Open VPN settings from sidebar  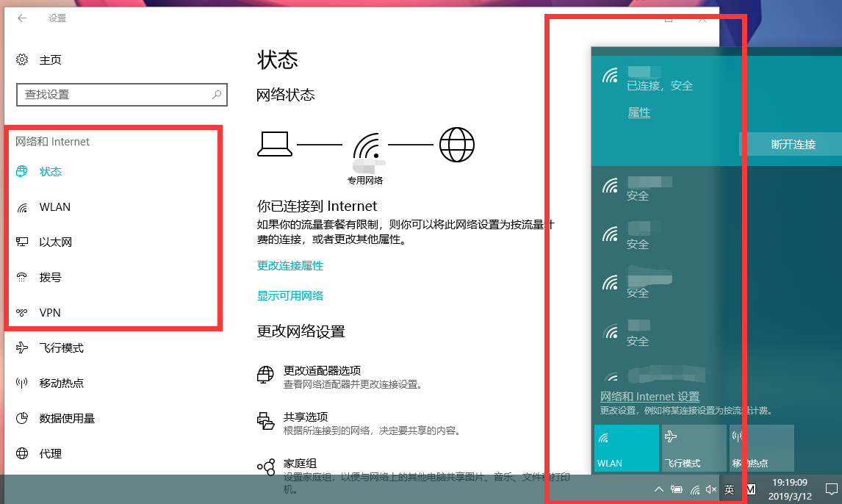pos(48,312)
